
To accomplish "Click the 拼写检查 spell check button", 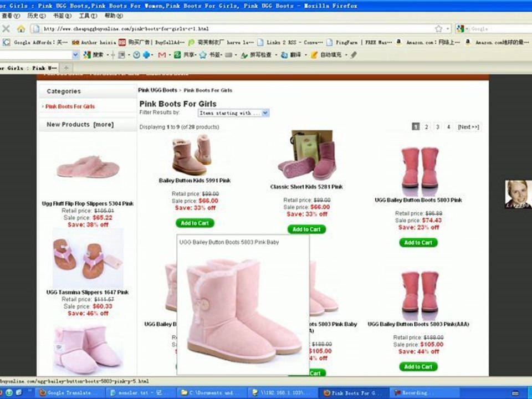I will 256,55.
